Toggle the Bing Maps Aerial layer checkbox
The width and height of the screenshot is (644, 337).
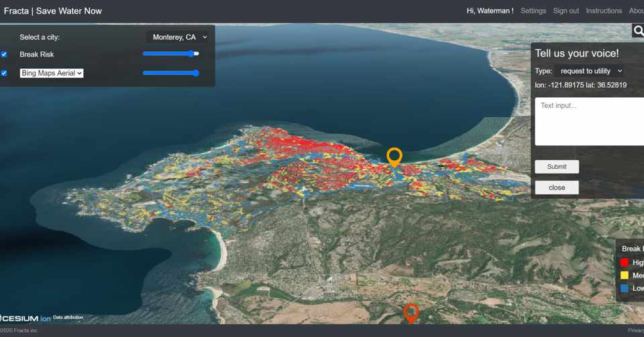click(x=4, y=73)
